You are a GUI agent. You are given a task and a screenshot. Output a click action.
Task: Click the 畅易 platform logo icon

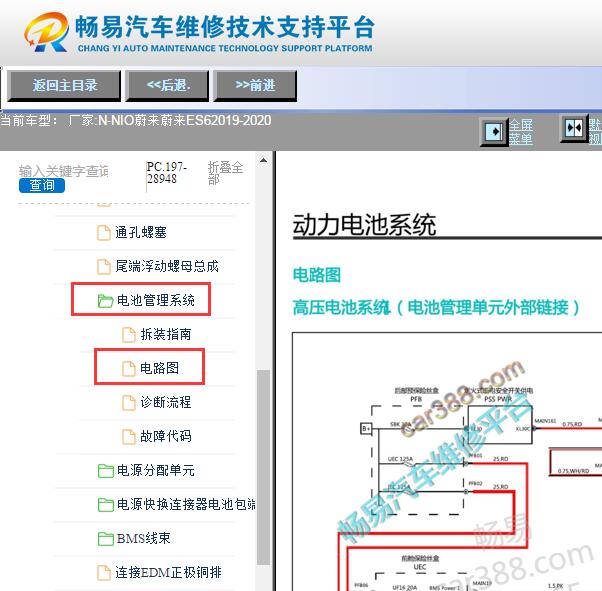click(x=47, y=31)
